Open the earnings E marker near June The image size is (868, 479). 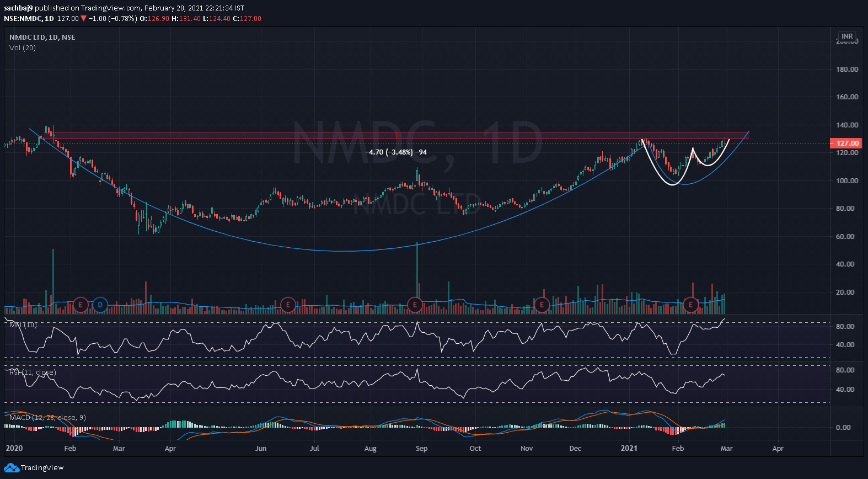288,305
